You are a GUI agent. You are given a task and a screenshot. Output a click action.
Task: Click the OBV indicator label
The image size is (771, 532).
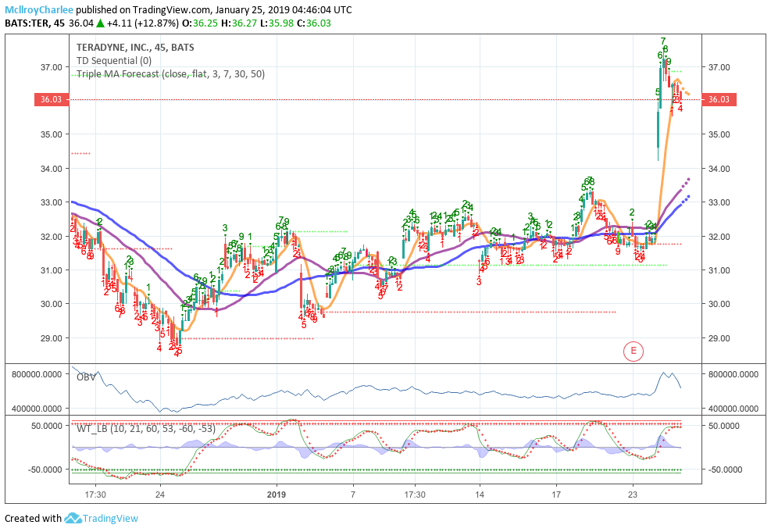[x=86, y=377]
